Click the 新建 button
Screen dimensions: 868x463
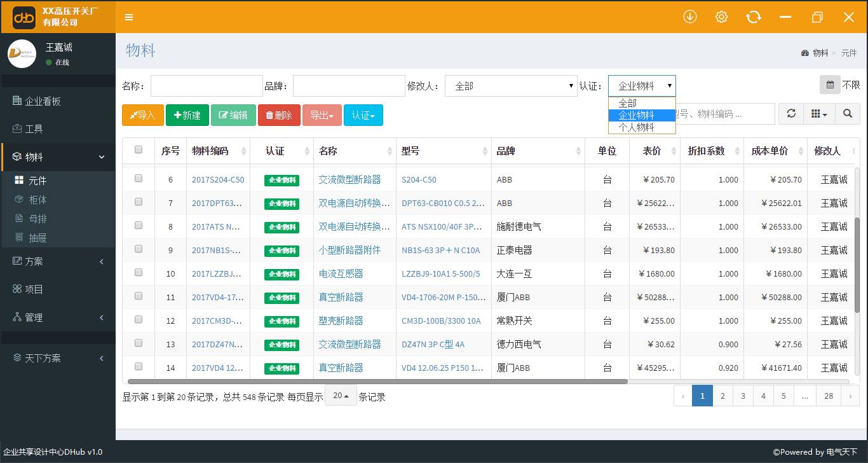pyautogui.click(x=187, y=115)
